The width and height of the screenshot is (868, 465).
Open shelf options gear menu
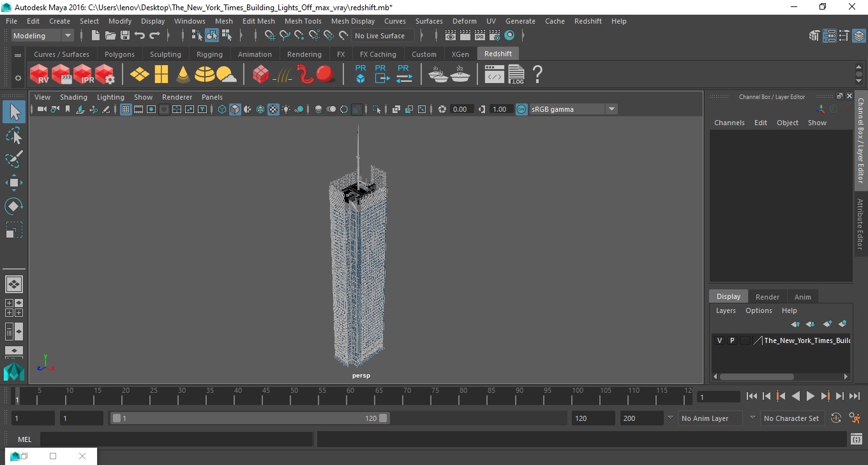pyautogui.click(x=18, y=78)
